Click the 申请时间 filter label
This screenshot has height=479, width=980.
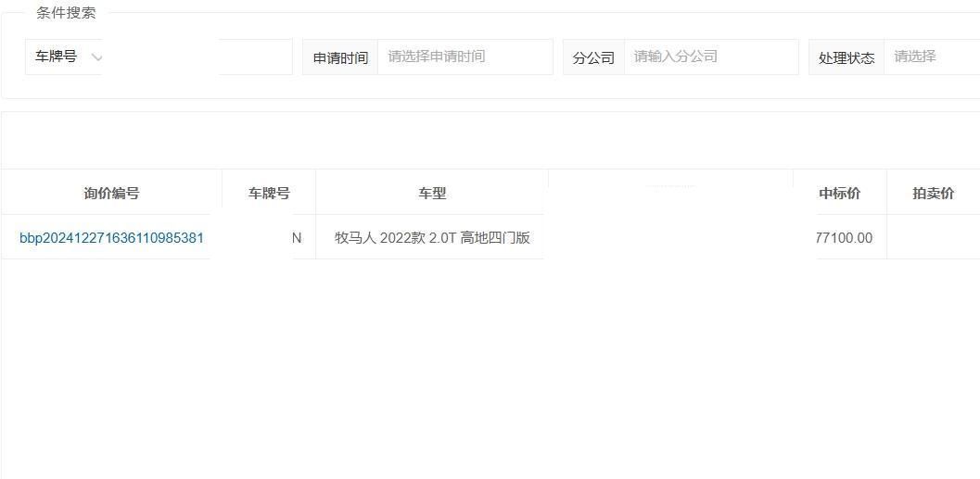point(340,57)
